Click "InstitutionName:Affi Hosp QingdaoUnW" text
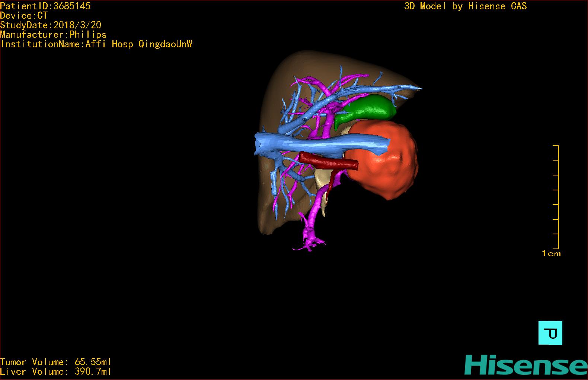This screenshot has height=380, width=588. (96, 44)
